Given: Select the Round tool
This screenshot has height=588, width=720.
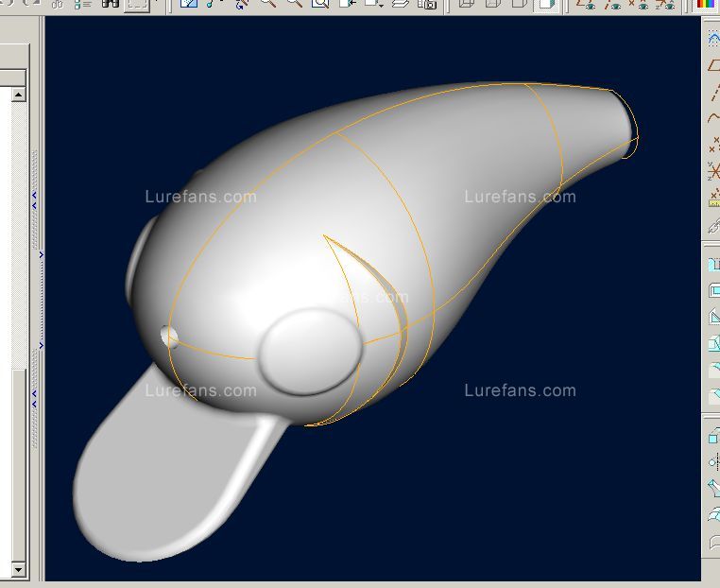Looking at the screenshot, I should [714, 370].
